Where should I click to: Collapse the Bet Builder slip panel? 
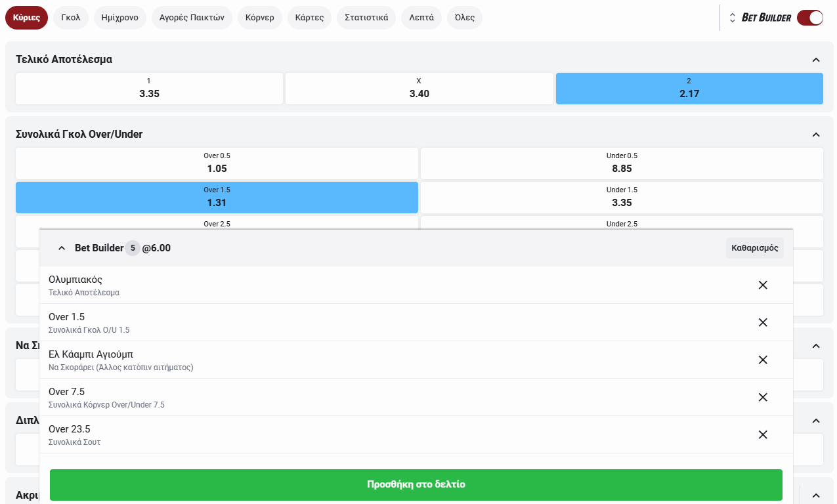(62, 248)
